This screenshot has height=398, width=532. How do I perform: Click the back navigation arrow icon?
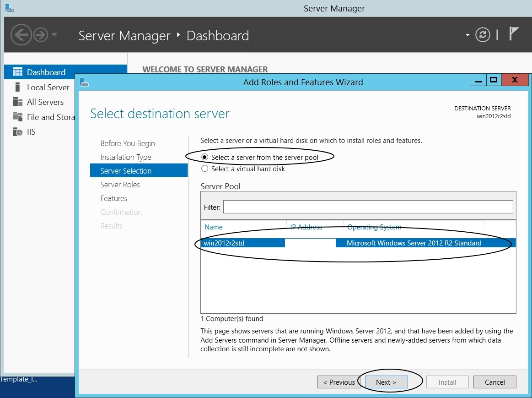(x=21, y=35)
